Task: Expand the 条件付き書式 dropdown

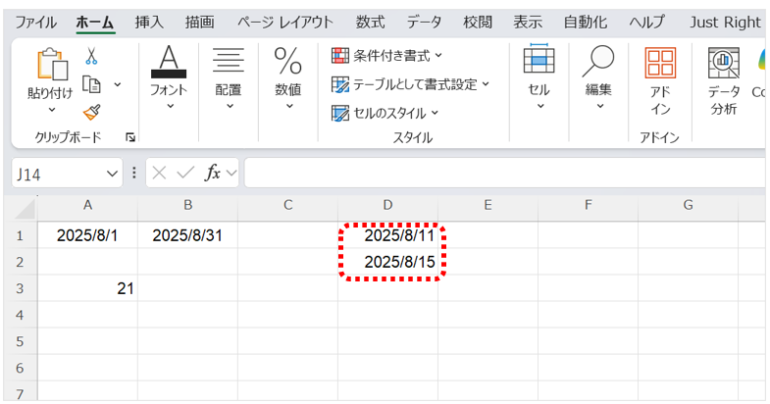Action: [439, 55]
